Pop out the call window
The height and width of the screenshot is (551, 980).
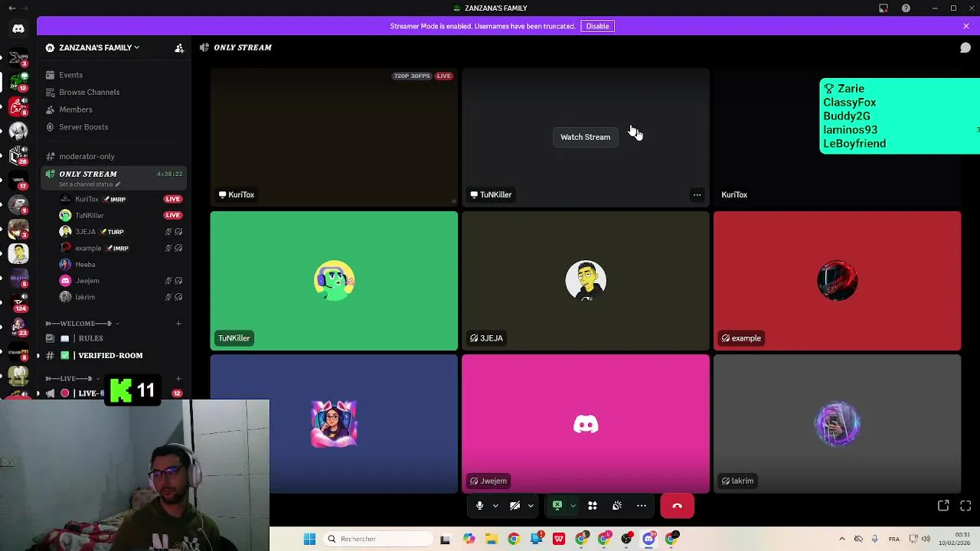943,506
